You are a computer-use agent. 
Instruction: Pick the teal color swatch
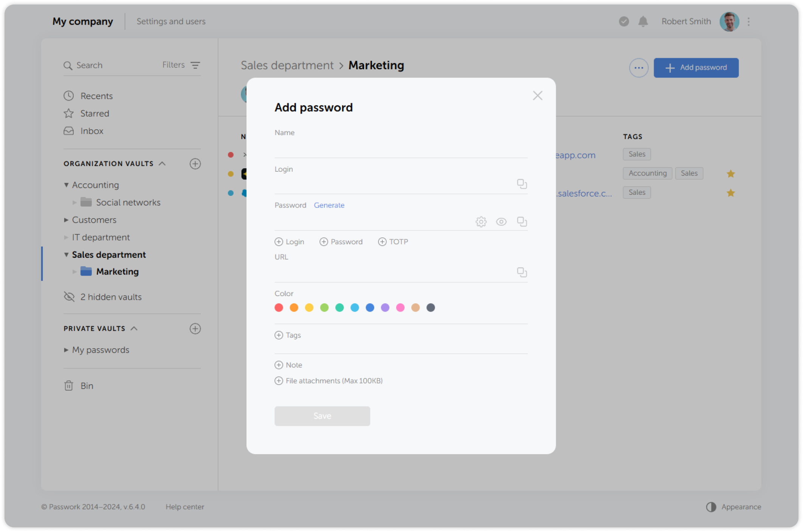339,307
